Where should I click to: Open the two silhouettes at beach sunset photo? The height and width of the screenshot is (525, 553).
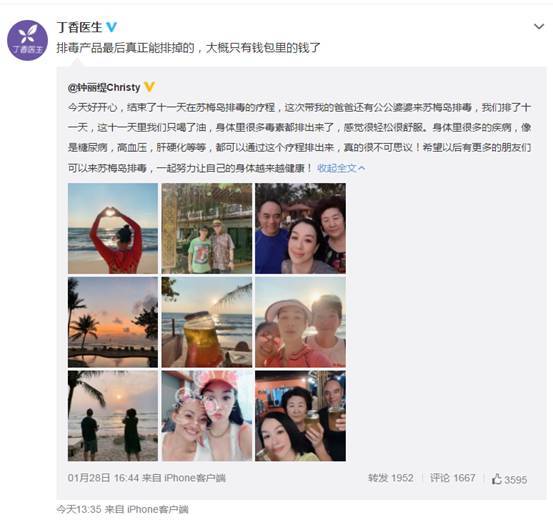[113, 416]
